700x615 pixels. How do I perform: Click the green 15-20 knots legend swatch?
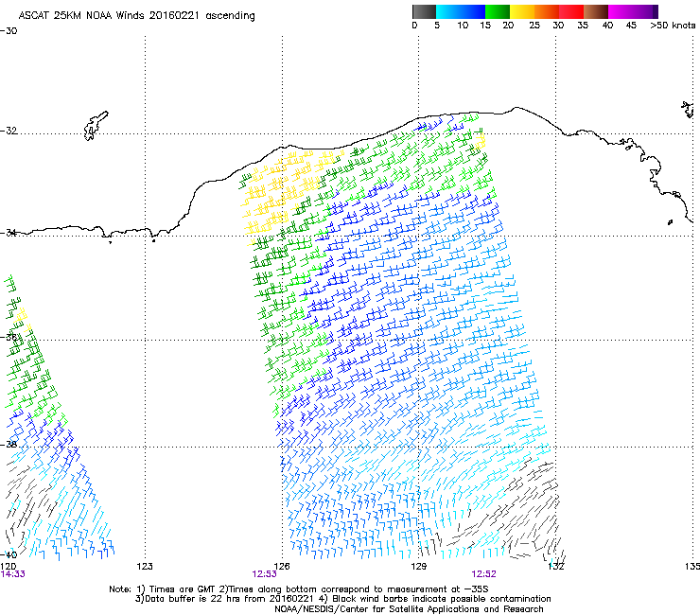tap(498, 11)
